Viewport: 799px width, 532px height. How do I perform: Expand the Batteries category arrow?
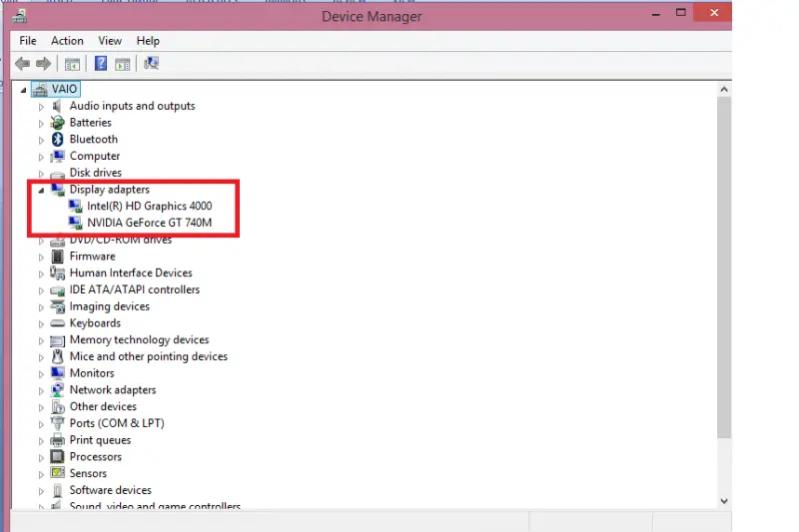point(41,124)
